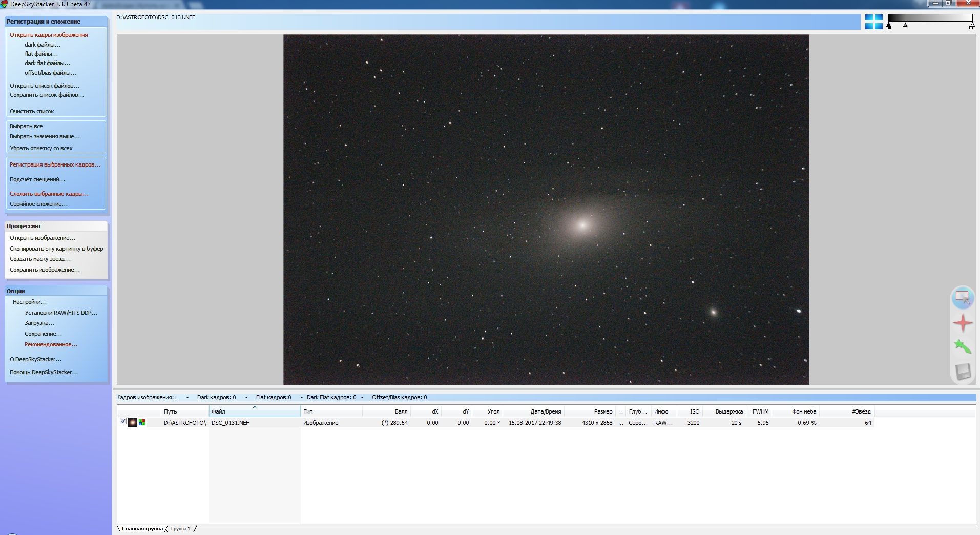Click the galaxy thumbnail icon in file row
Image resolution: width=980 pixels, height=535 pixels.
[133, 423]
